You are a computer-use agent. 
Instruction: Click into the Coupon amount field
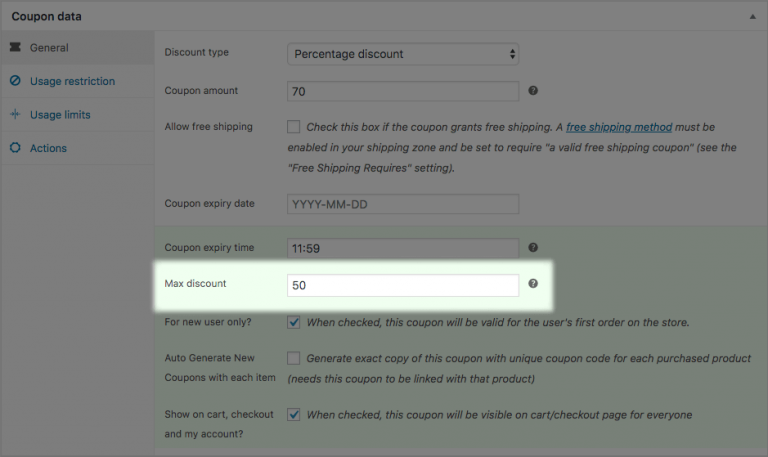click(402, 91)
